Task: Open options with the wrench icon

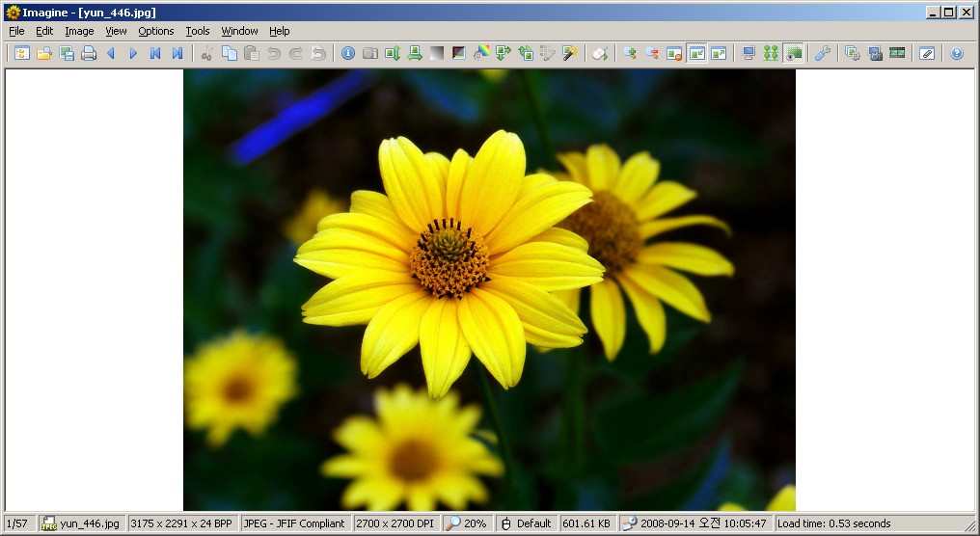Action: (822, 54)
